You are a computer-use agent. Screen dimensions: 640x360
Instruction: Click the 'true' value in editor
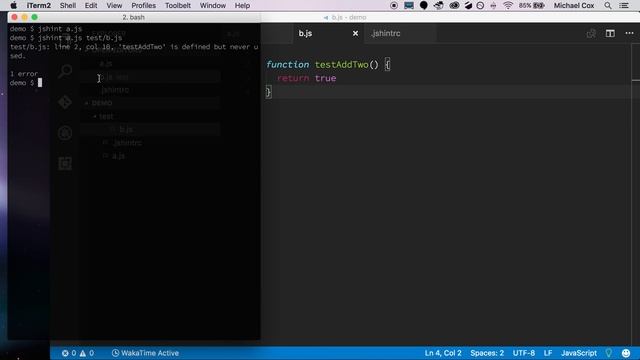(x=325, y=78)
